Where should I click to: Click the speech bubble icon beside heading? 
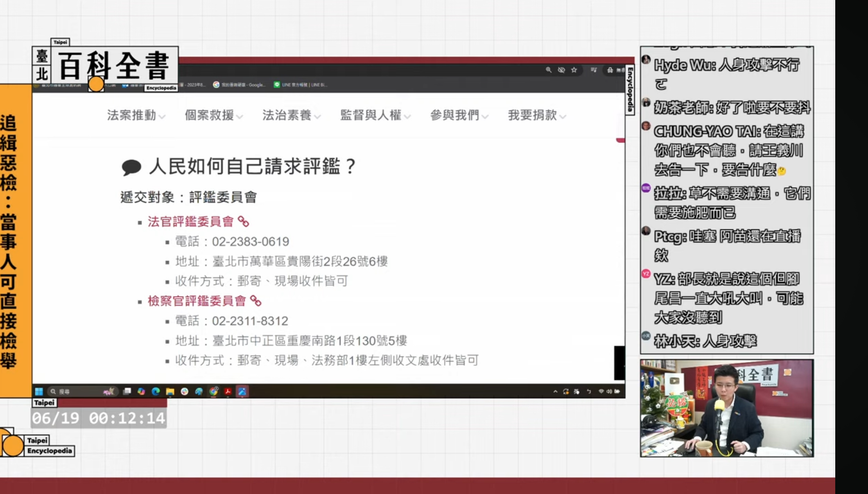pos(131,168)
